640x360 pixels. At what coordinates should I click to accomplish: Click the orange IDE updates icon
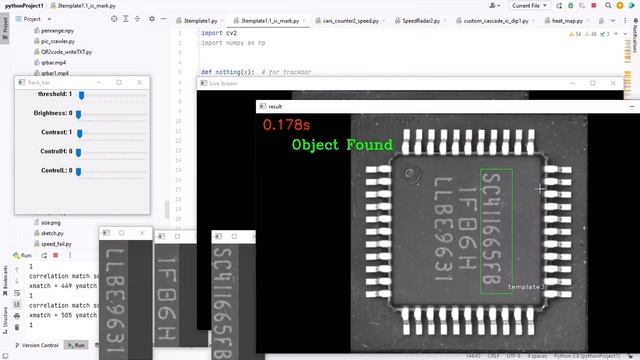pos(620,6)
